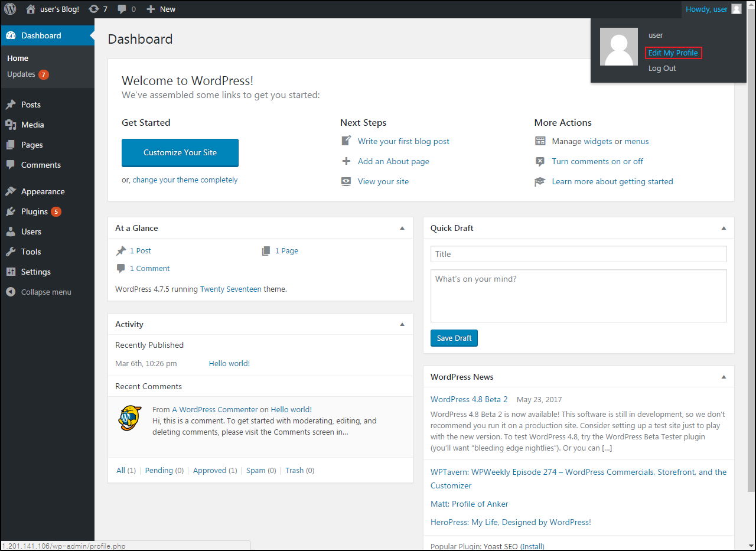Image resolution: width=756 pixels, height=551 pixels.
Task: Click the 1 Post link in At a Glance
Action: click(x=141, y=250)
